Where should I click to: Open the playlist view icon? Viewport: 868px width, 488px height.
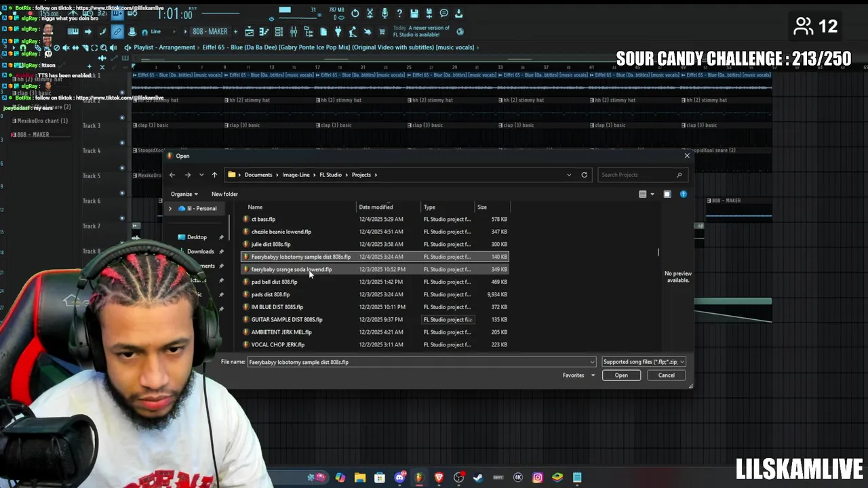pyautogui.click(x=249, y=31)
